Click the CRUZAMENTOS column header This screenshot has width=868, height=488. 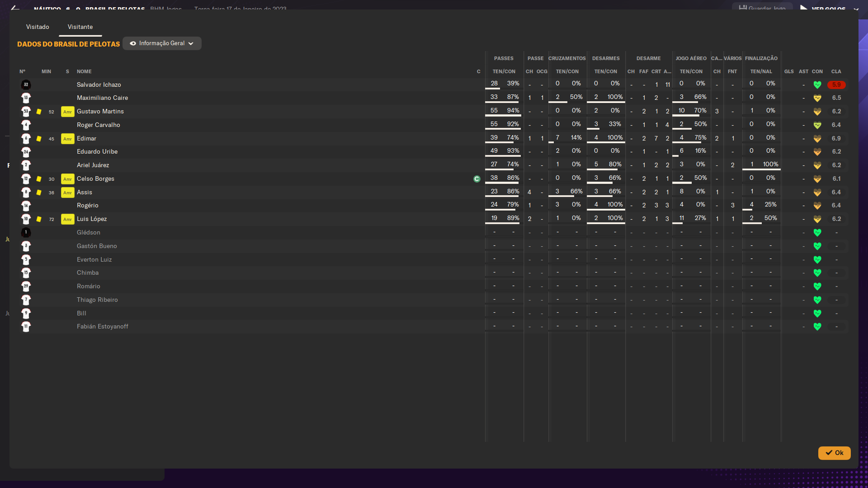tap(567, 58)
